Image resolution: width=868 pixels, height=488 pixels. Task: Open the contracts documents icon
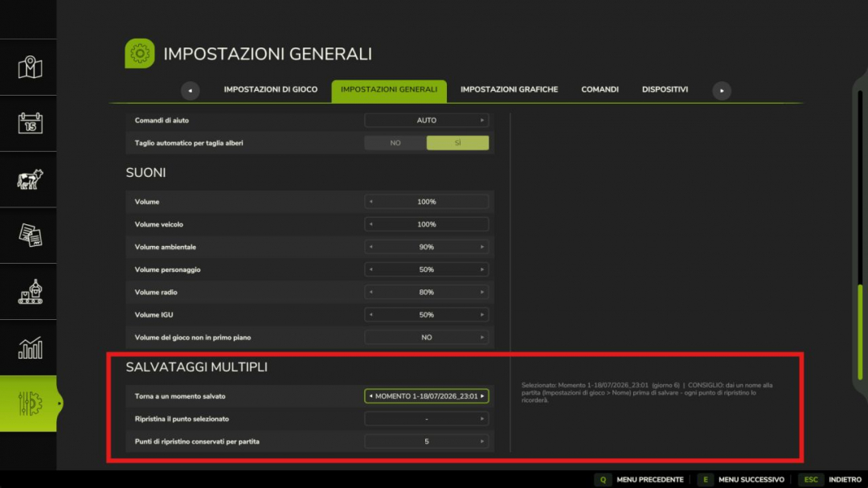coord(30,236)
